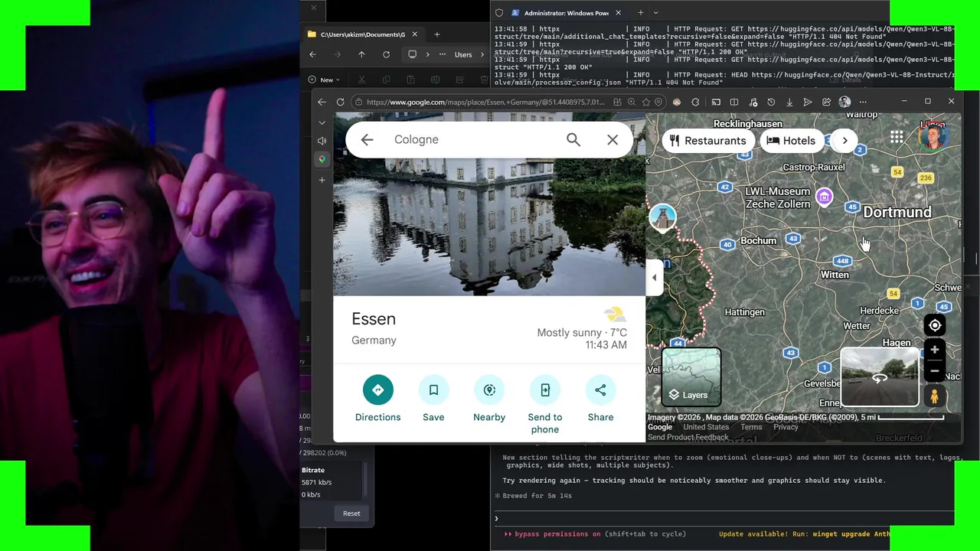Show more category chips arrow
Image resolution: width=980 pixels, height=551 pixels.
[844, 140]
